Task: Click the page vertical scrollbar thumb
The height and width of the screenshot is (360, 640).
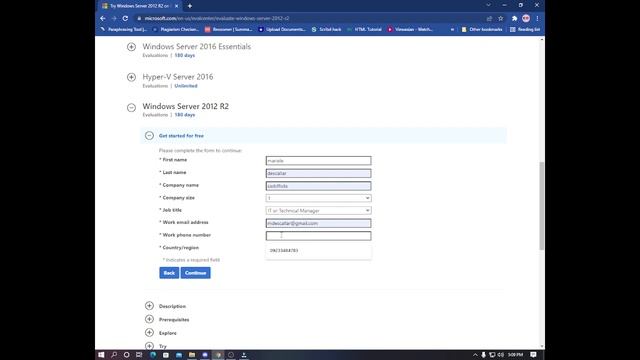Action: point(542,206)
